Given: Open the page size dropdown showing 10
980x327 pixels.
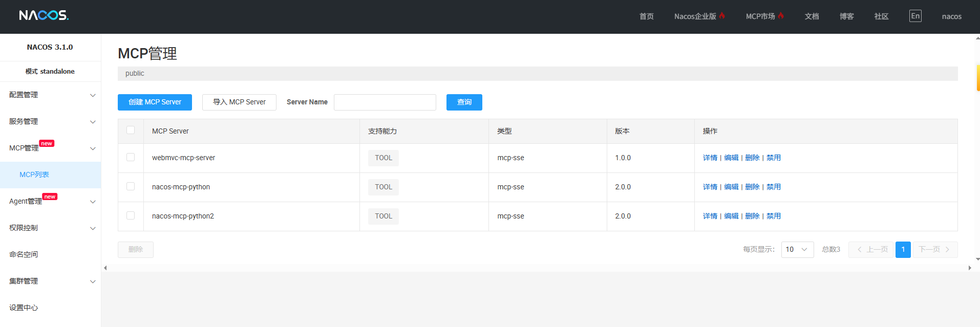Looking at the screenshot, I should point(797,250).
